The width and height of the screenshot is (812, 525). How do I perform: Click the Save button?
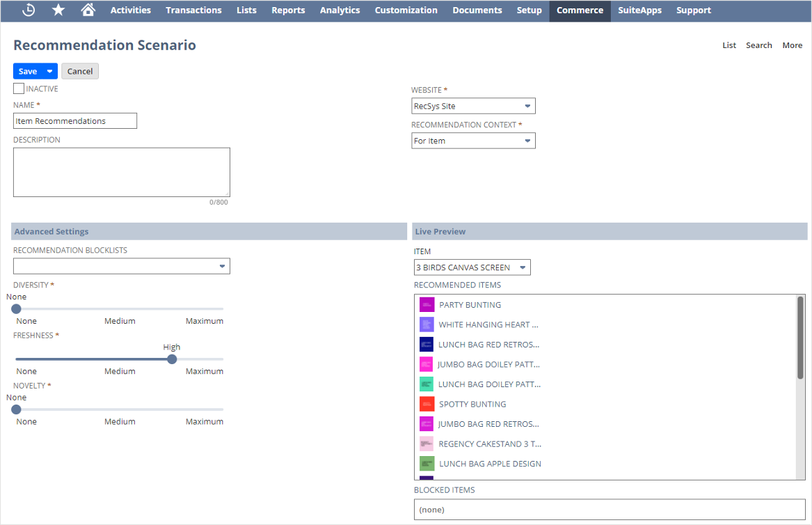tap(28, 72)
